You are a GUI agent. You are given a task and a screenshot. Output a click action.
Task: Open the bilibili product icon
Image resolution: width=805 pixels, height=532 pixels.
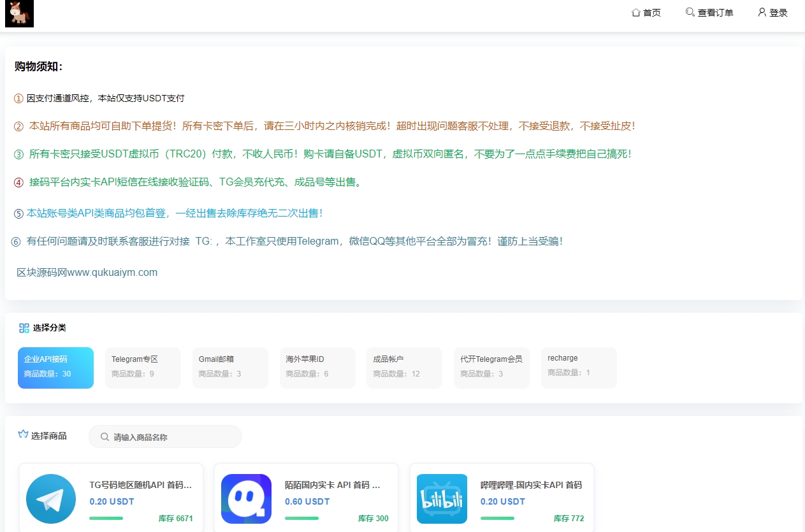[442, 499]
